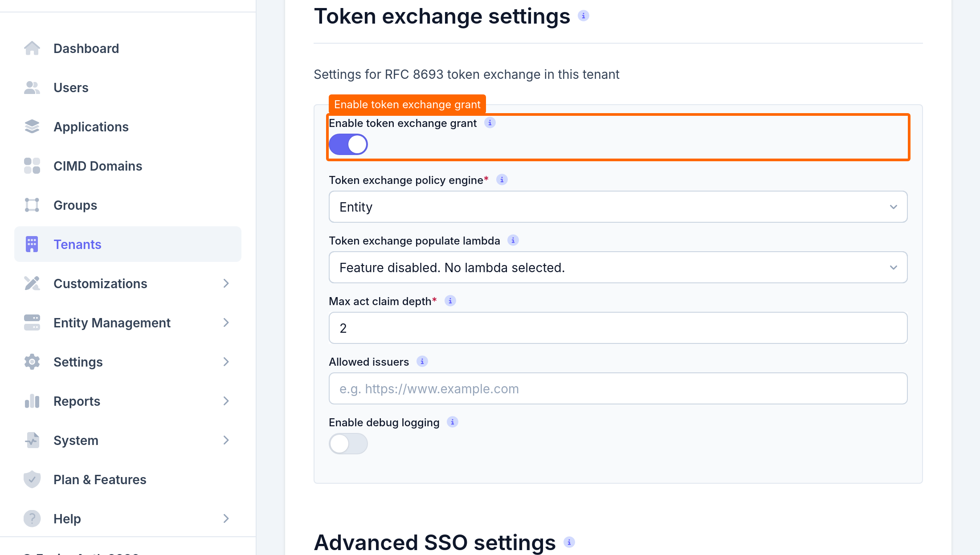This screenshot has width=980, height=555.
Task: Click info icon for Token exchange populate lambda
Action: 513,240
